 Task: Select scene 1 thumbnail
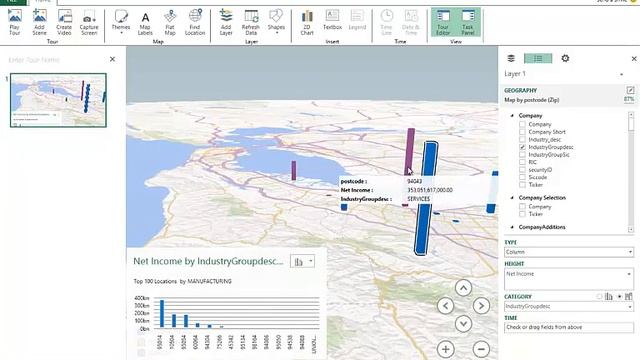click(x=58, y=100)
